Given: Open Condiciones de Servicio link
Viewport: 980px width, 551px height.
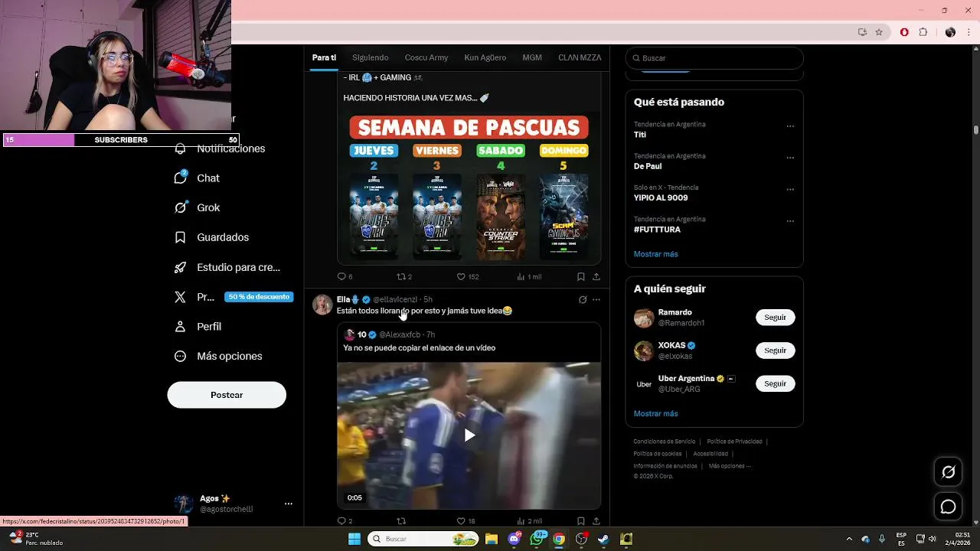Looking at the screenshot, I should 665,442.
